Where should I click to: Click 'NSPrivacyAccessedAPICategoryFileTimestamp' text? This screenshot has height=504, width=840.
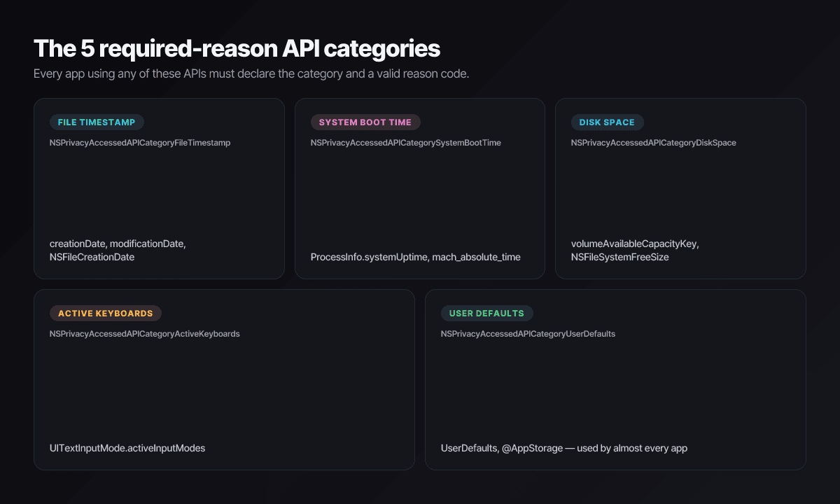pos(140,143)
